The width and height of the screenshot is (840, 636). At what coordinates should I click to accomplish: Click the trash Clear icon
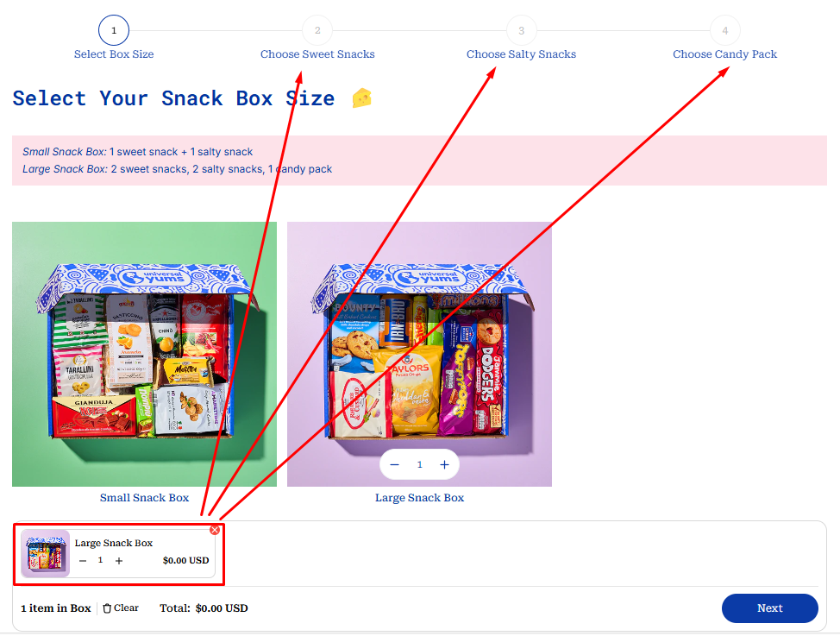click(x=107, y=608)
